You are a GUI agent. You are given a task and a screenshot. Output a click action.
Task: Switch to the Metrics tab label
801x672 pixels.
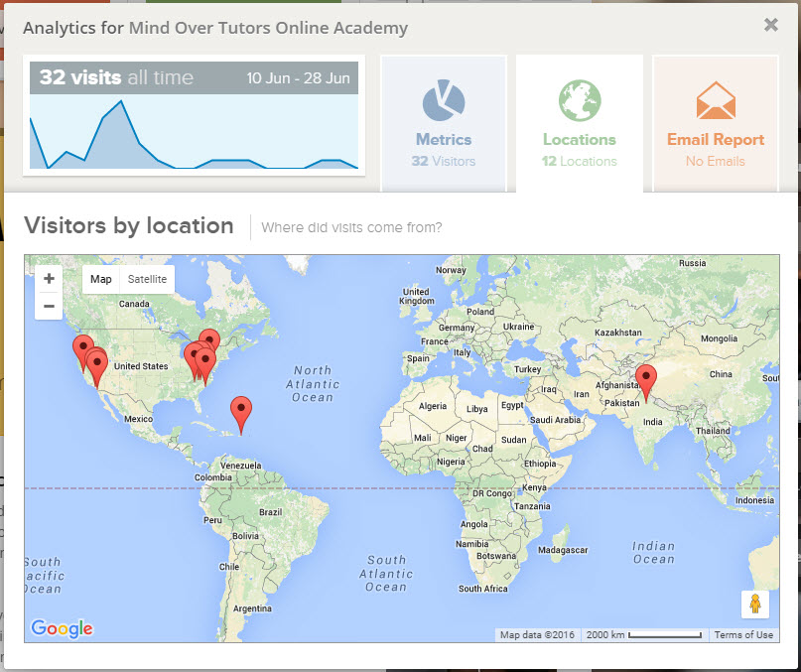click(444, 140)
